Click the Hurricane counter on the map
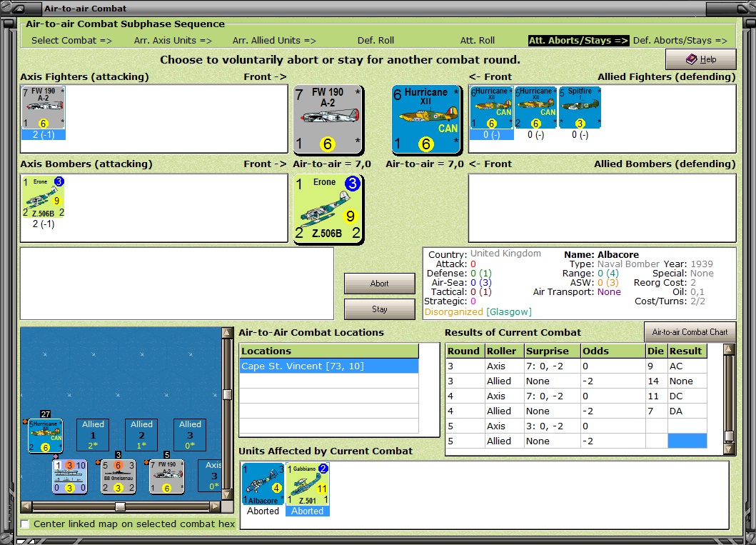The height and width of the screenshot is (545, 756). pyautogui.click(x=45, y=436)
